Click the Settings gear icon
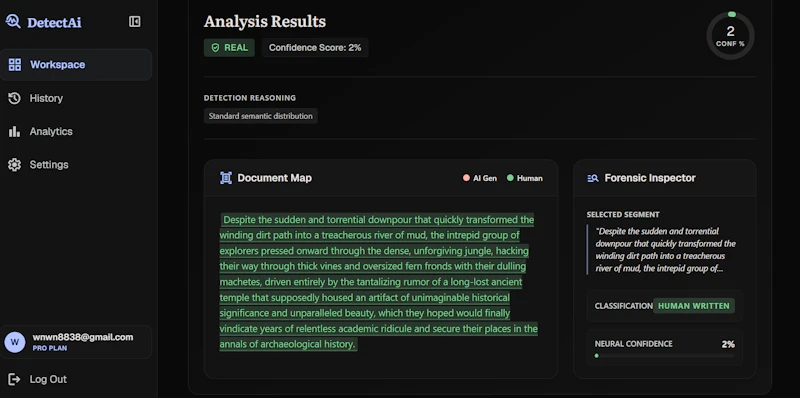 point(14,165)
